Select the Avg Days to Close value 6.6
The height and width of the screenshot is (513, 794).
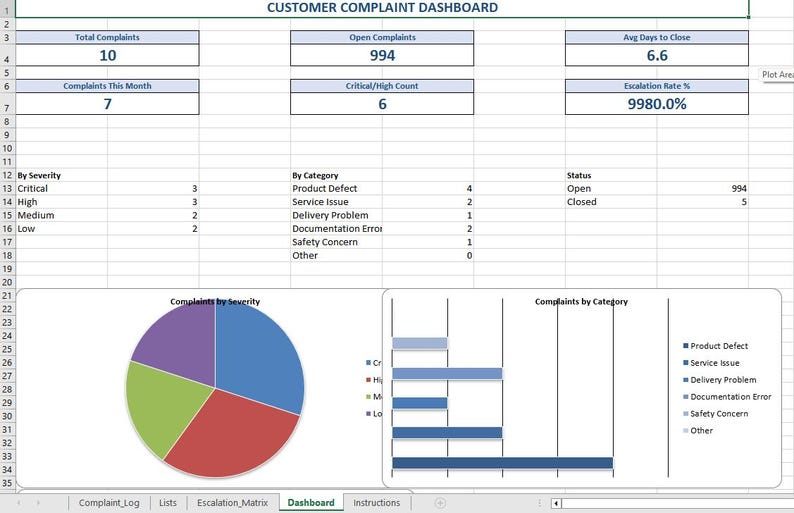[657, 55]
